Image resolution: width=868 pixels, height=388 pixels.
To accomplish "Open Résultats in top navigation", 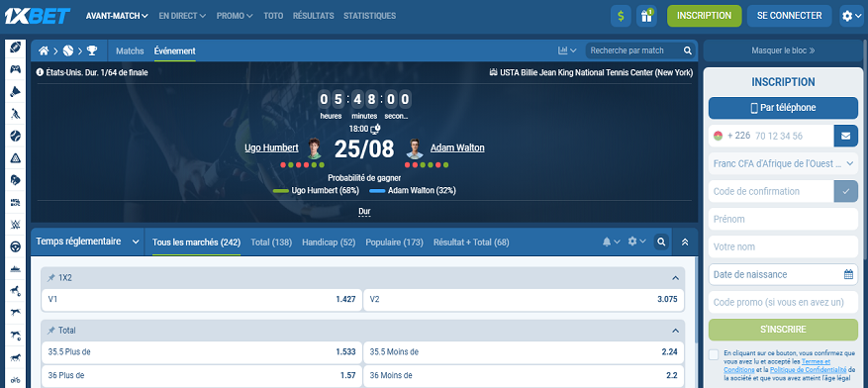I will click(x=314, y=16).
